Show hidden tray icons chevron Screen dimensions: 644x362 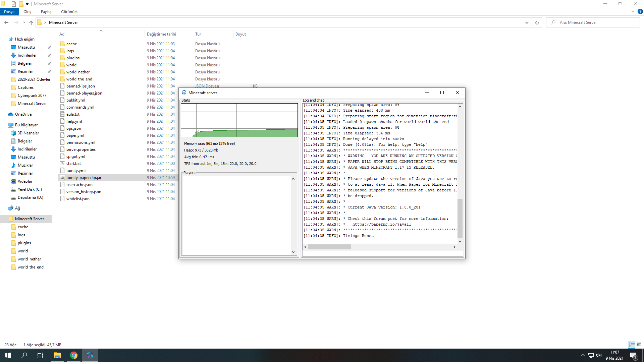[583, 355]
